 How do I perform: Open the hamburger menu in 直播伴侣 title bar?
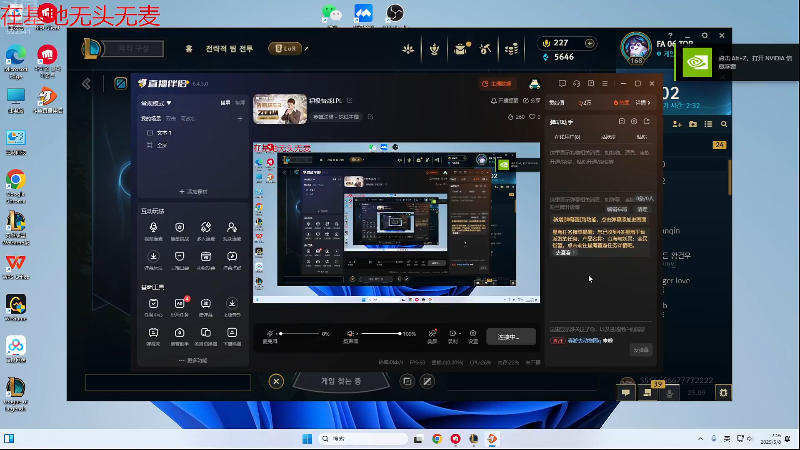pos(605,83)
